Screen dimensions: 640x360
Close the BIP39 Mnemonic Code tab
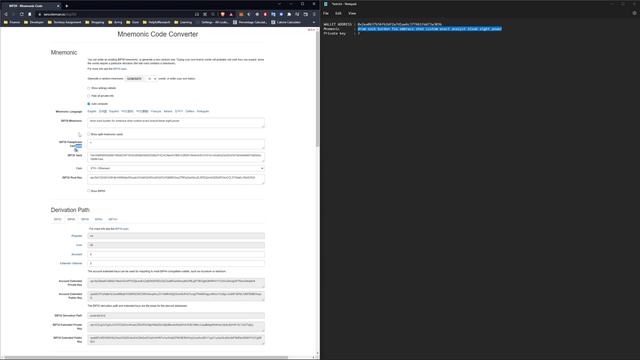[x=58, y=6]
